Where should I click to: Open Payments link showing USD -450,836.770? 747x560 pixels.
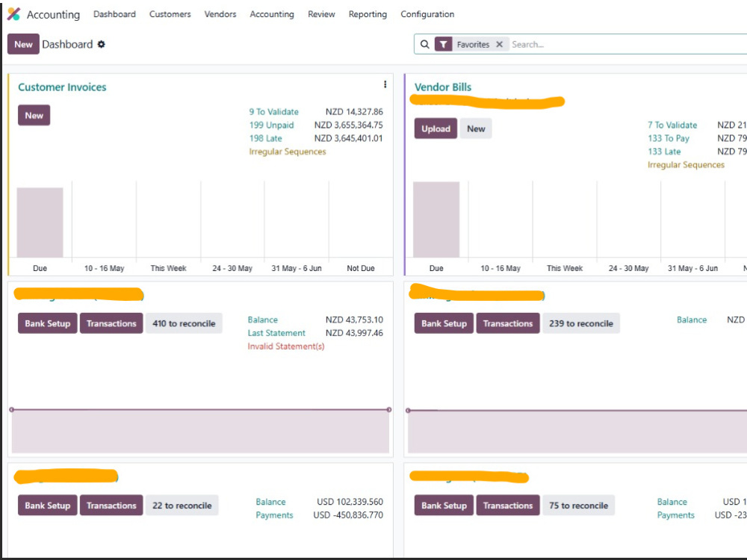274,515
